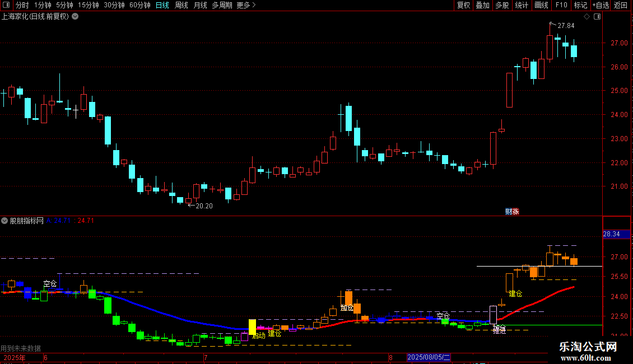Expand the 更多 periods menu

pyautogui.click(x=246, y=5)
